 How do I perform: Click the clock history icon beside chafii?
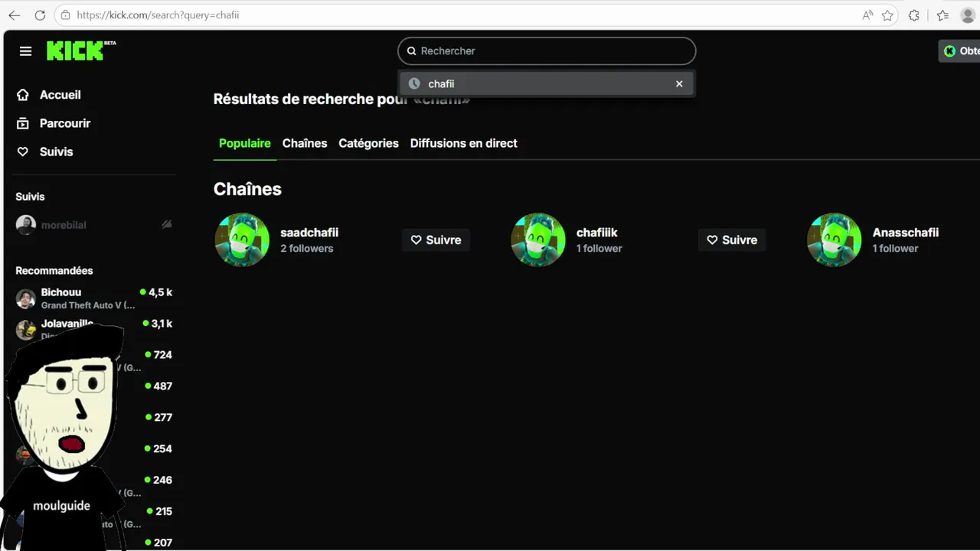pyautogui.click(x=414, y=83)
